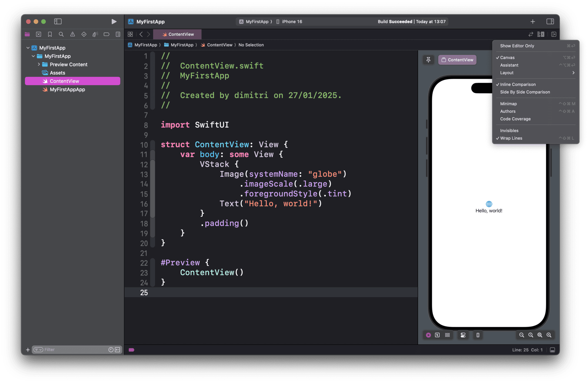
Task: Enable Minimap in the menu
Action: click(x=536, y=104)
